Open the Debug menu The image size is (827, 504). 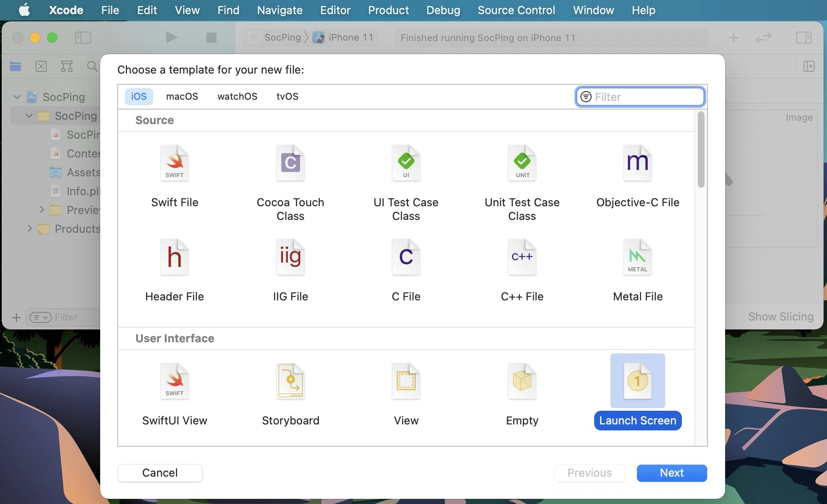pos(443,10)
